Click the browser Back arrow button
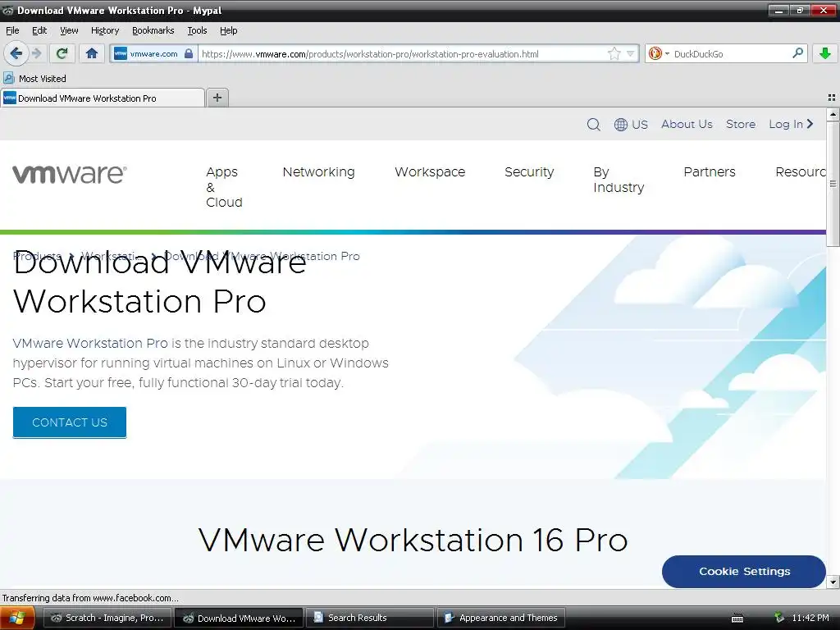Viewport: 840px width, 630px height. (x=16, y=53)
